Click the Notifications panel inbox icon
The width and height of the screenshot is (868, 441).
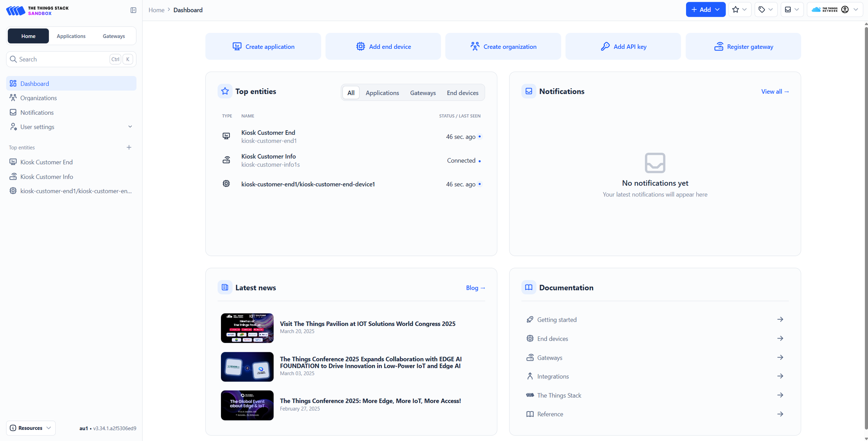point(529,91)
